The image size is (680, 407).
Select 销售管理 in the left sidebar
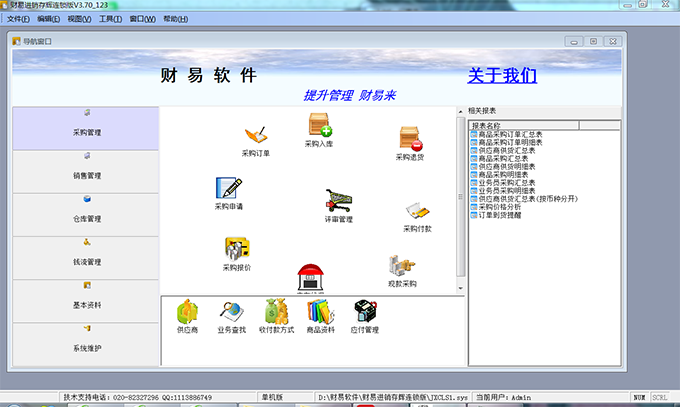pos(86,172)
